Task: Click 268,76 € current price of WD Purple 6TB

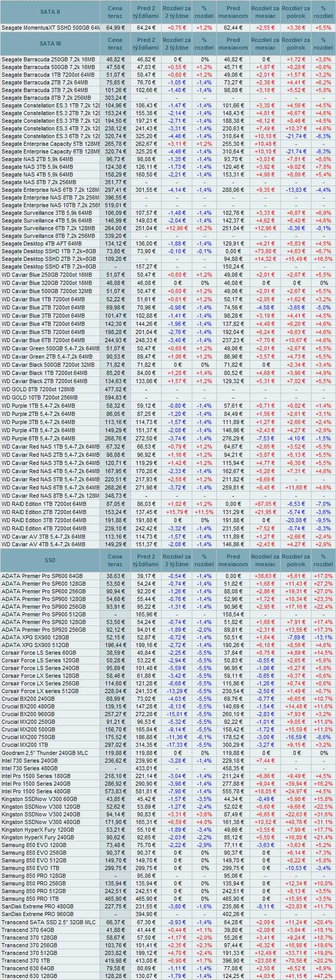Action: click(x=116, y=438)
